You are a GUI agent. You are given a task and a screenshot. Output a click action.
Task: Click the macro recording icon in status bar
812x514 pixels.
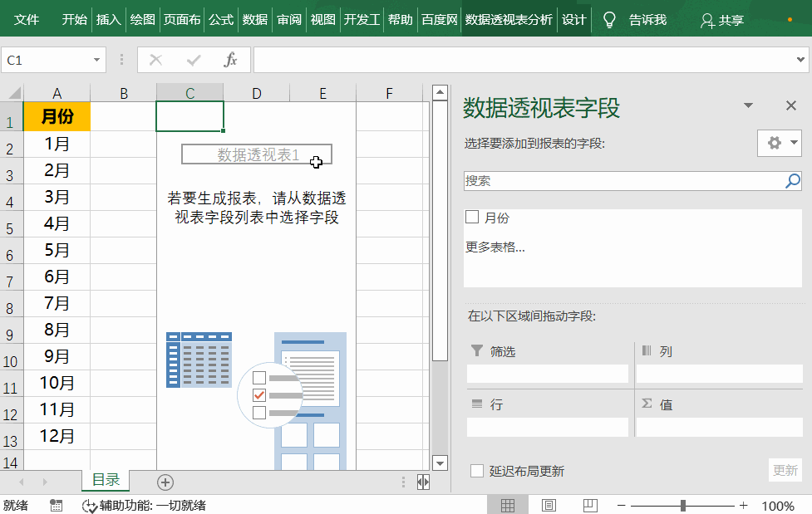56,506
